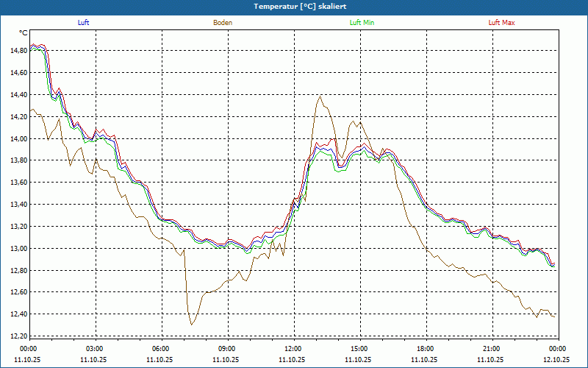Select the 12,20 y-axis value at bottom
The width and height of the screenshot is (588, 368).
pos(18,336)
